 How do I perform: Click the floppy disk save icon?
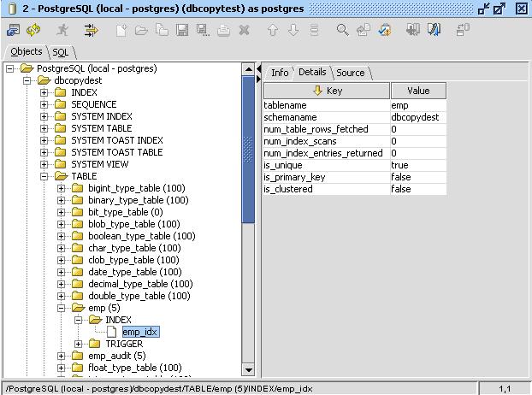tap(182, 30)
